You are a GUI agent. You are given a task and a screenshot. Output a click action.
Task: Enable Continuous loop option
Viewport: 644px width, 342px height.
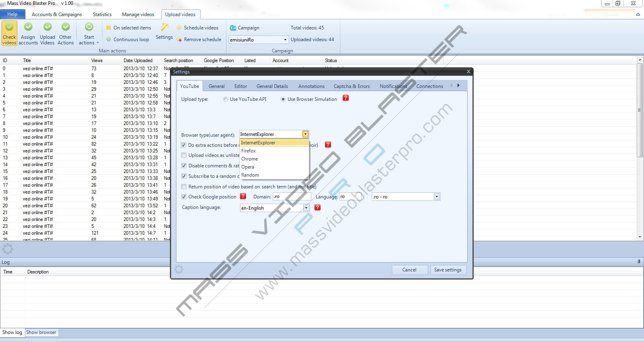pyautogui.click(x=127, y=40)
